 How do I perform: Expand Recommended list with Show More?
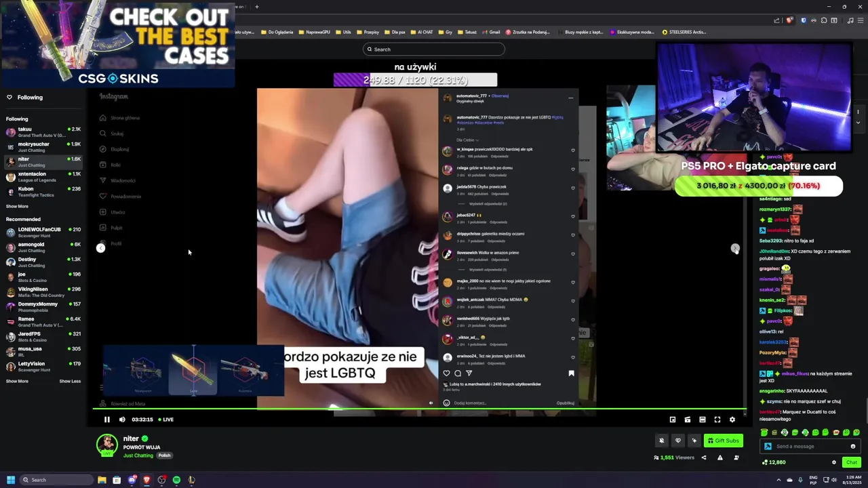point(17,381)
